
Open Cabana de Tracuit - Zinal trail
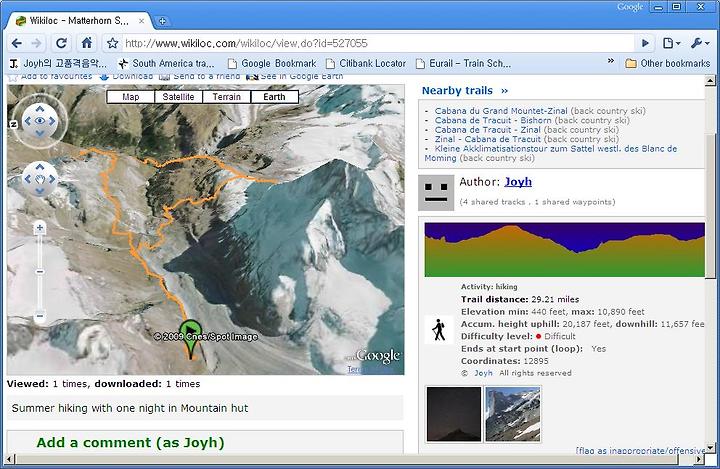point(488,130)
